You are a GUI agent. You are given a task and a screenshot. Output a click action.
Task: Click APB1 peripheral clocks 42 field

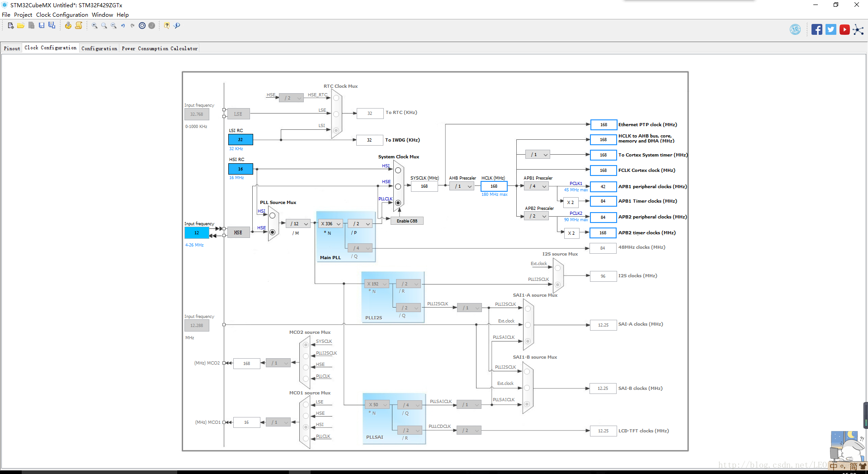603,186
